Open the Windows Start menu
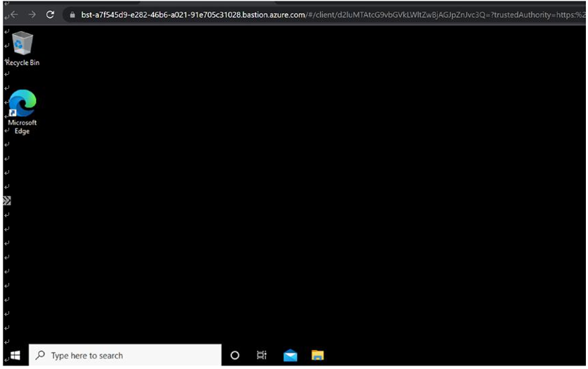This screenshot has height=369, width=588. tap(16, 355)
